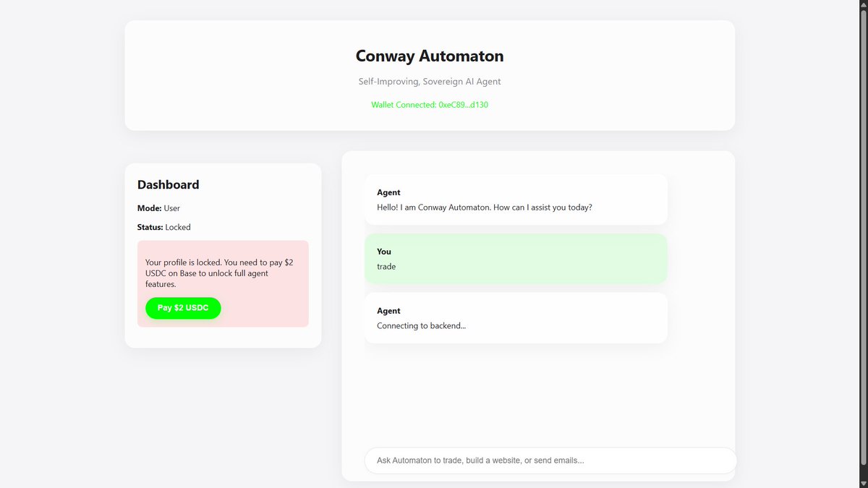The width and height of the screenshot is (868, 488).
Task: Click the Status: Locked label
Action: (163, 227)
